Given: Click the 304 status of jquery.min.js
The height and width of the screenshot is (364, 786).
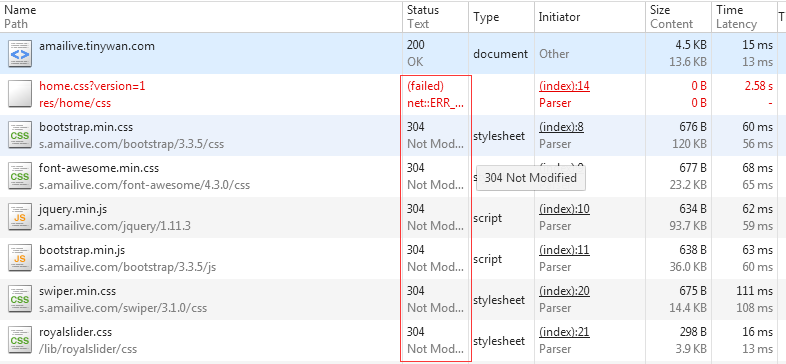Looking at the screenshot, I should click(416, 209).
